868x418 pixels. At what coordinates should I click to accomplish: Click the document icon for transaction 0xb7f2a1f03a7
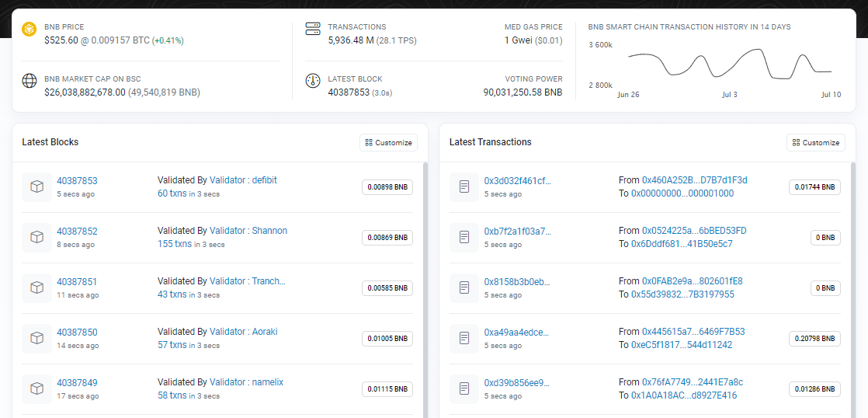point(464,238)
